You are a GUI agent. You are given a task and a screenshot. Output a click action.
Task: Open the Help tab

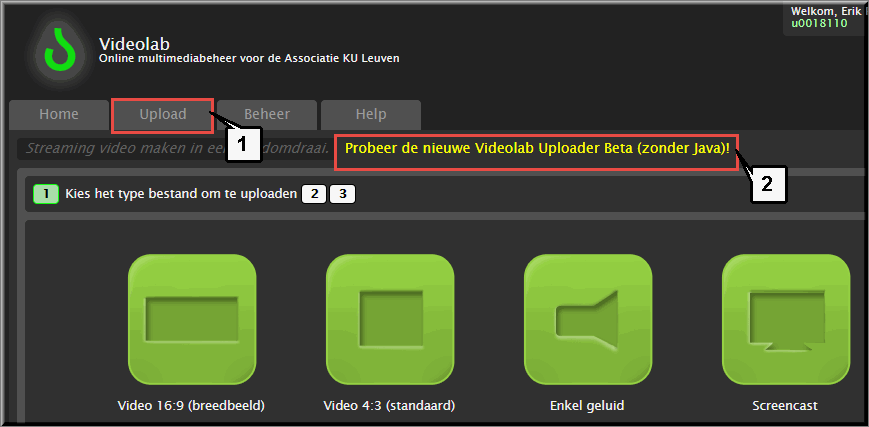371,115
